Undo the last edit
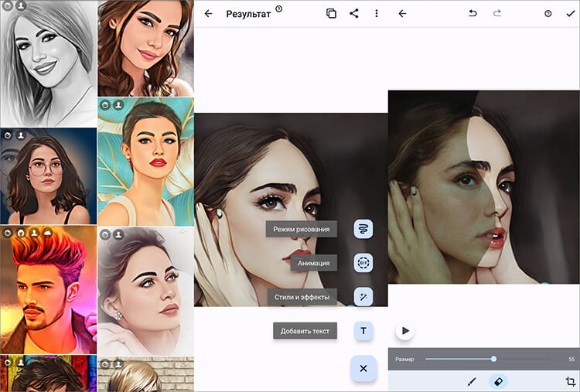The height and width of the screenshot is (392, 580). (x=473, y=13)
